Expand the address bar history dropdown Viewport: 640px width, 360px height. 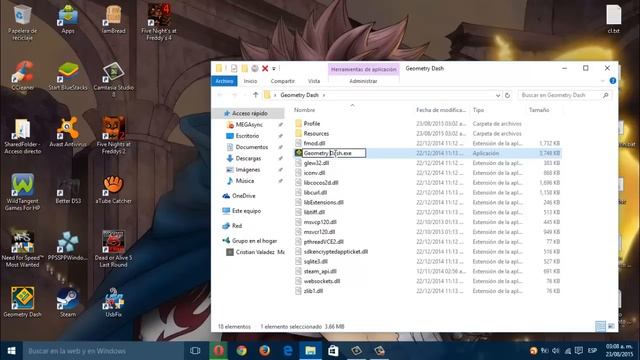498,95
